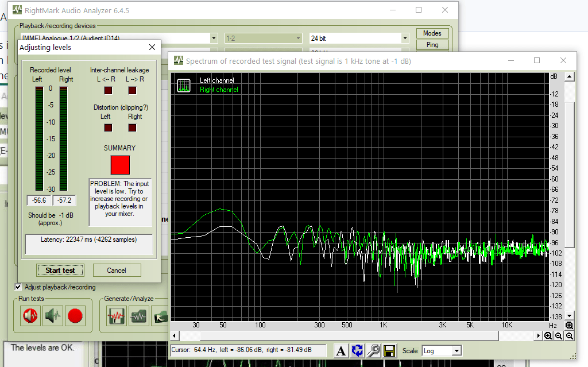Click the rightmost zoom magnifier icon
Viewport: 588px width, 367px height.
tap(569, 335)
